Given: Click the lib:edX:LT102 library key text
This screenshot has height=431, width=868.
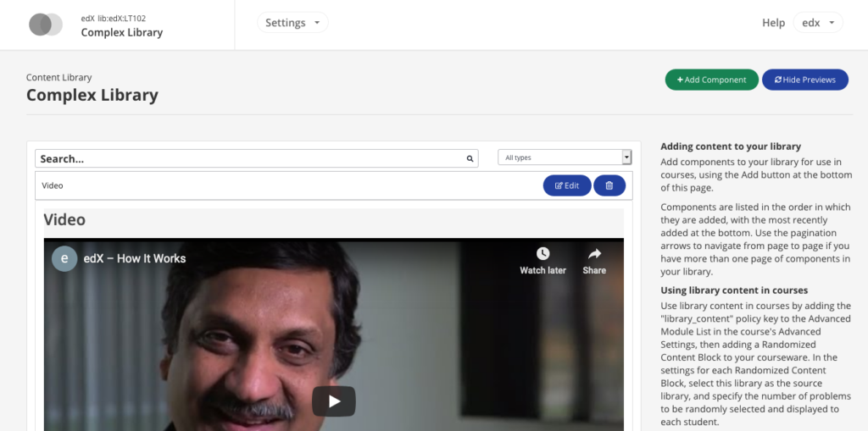Looking at the screenshot, I should tap(122, 19).
